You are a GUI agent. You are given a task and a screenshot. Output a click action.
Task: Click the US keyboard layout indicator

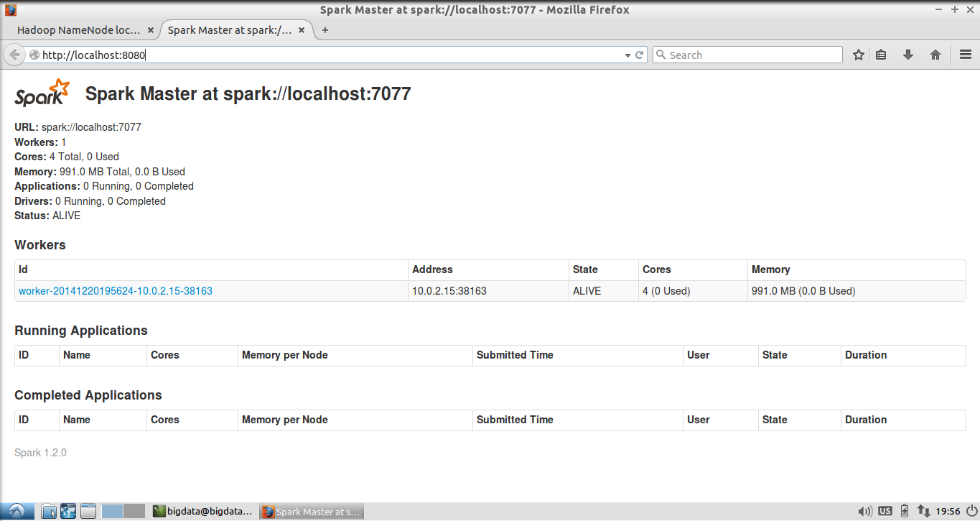(885, 512)
